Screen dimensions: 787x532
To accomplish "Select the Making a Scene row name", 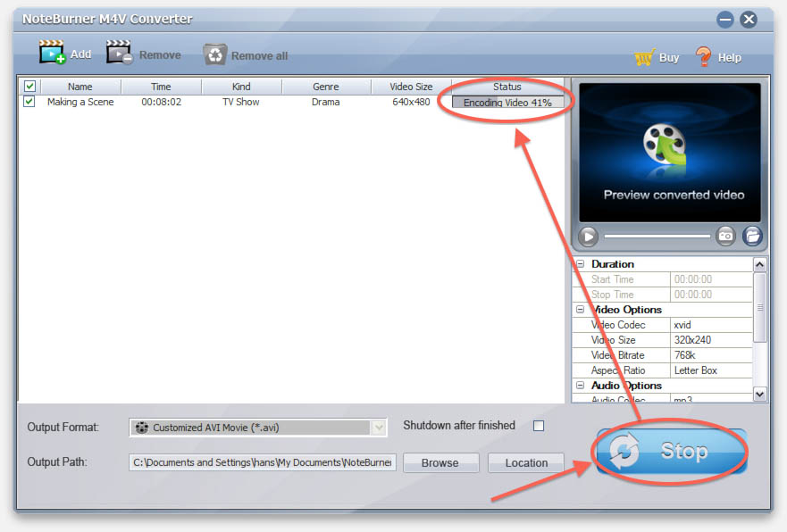I will 80,102.
